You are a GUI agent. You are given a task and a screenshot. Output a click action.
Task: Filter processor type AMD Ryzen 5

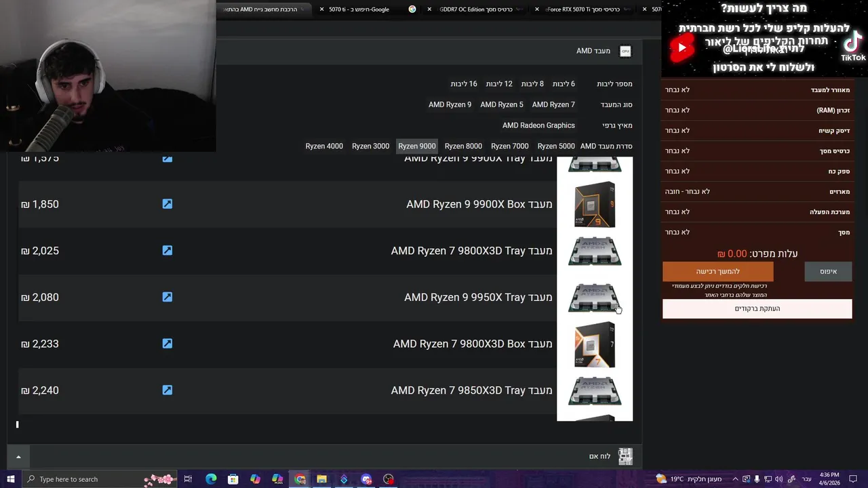[502, 104]
